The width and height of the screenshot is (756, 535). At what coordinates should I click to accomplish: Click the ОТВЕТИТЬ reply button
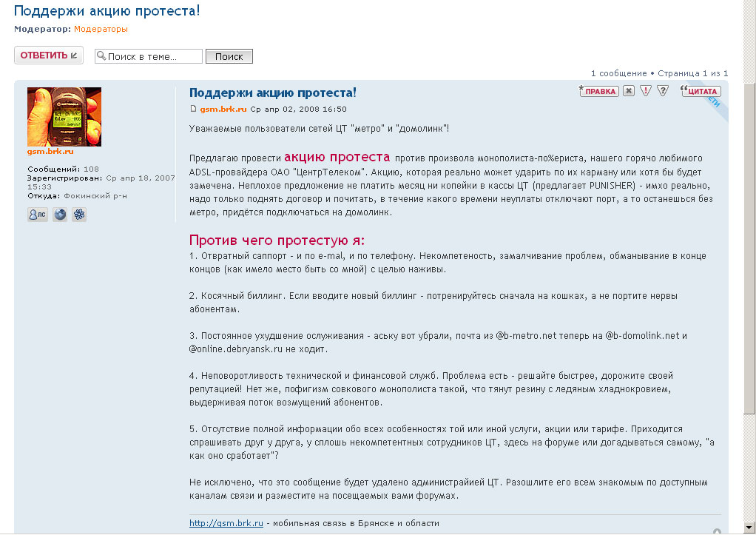pos(48,55)
